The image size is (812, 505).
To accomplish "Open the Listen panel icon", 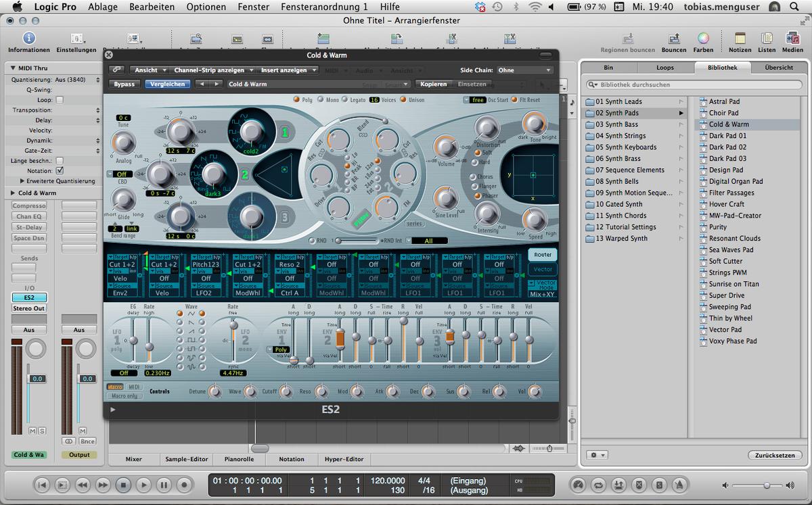I will click(x=767, y=39).
